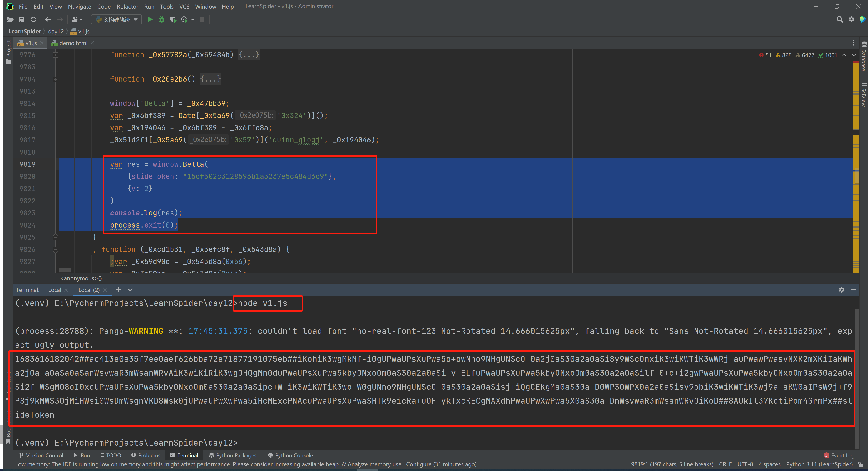
Task: Toggle the Structure tool window
Action: pos(8,385)
